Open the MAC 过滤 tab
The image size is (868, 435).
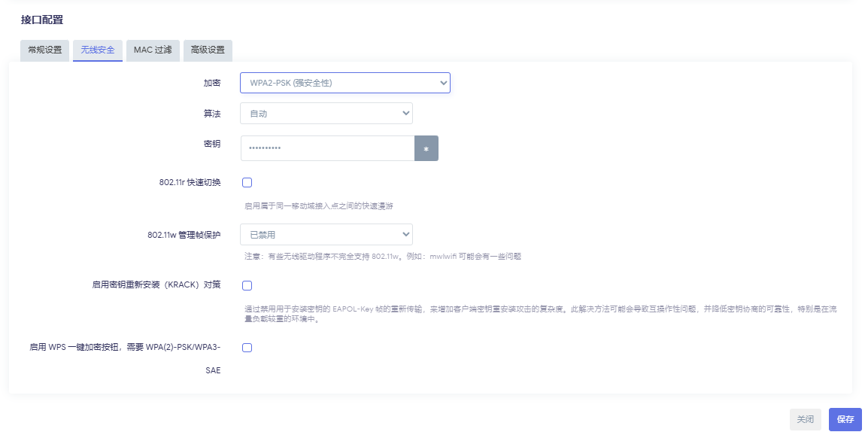[x=153, y=50]
